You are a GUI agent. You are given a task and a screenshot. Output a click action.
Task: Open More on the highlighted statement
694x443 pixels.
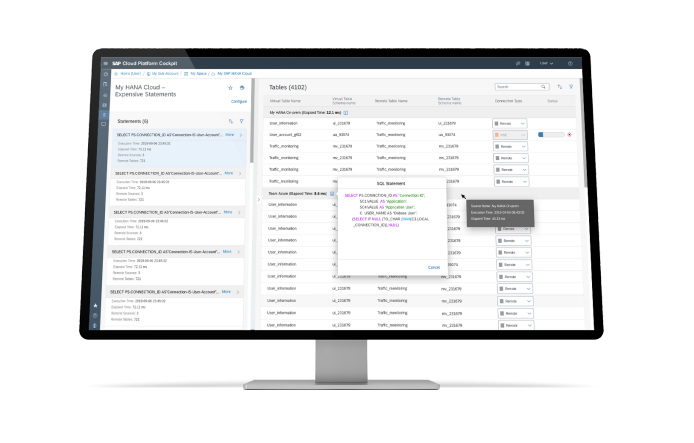229,135
